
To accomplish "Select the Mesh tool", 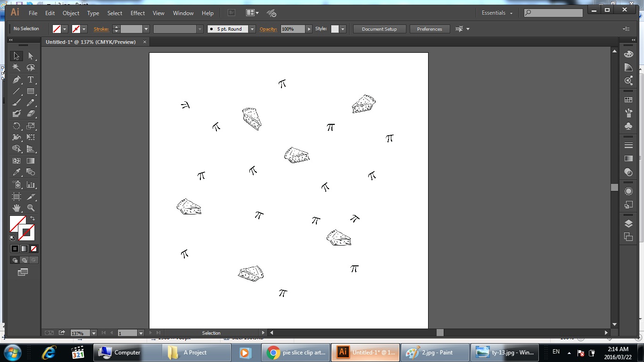I will click(17, 161).
